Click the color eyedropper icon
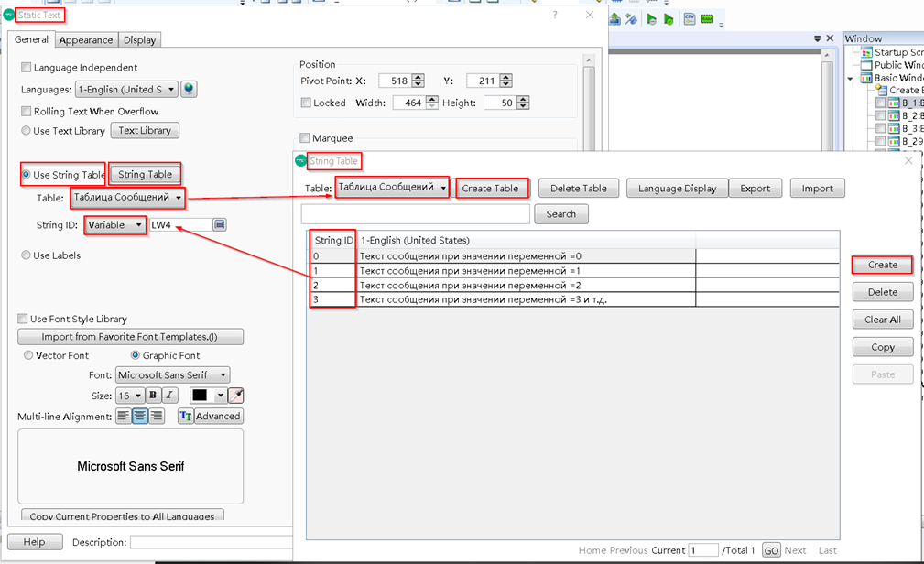924x564 pixels. click(x=235, y=396)
